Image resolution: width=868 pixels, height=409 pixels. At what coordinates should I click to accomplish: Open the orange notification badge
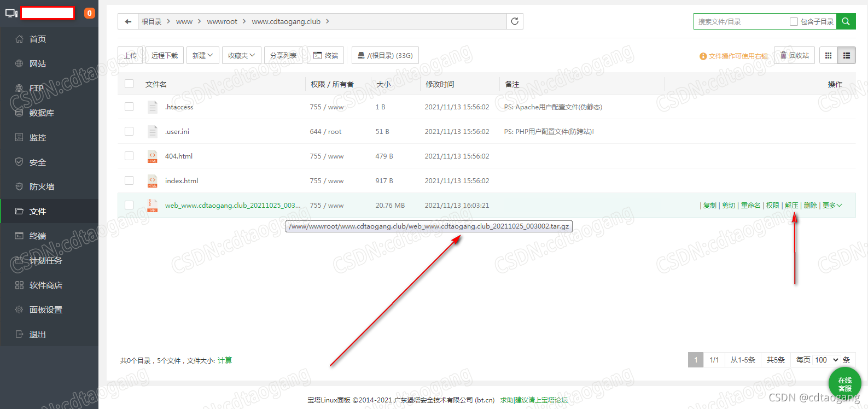point(89,13)
